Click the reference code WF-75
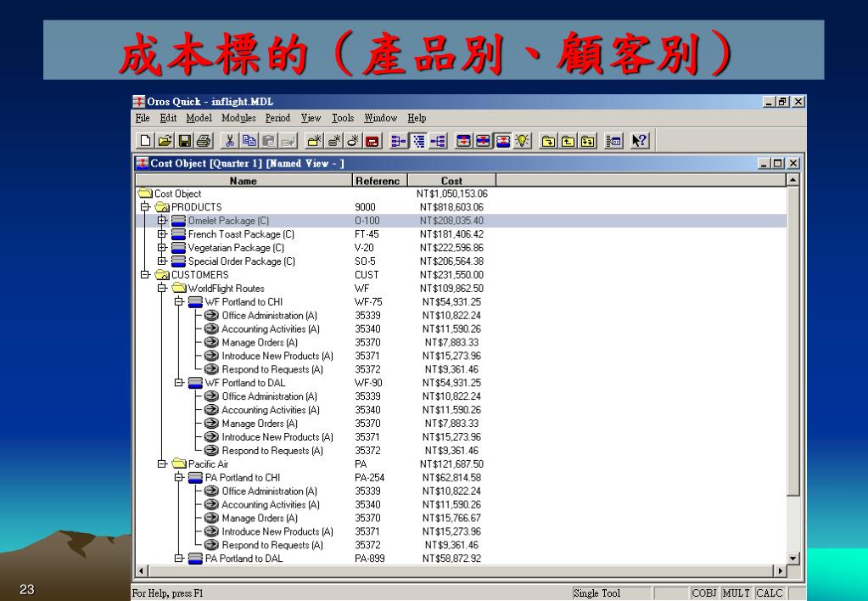The height and width of the screenshot is (601, 868). [x=368, y=302]
